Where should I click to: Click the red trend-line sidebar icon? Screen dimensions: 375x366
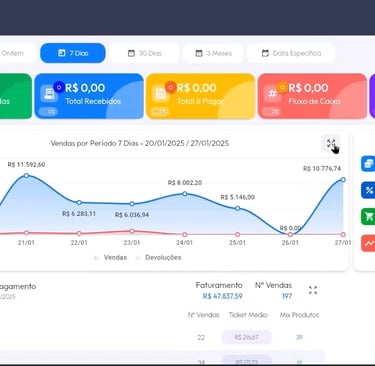[369, 243]
